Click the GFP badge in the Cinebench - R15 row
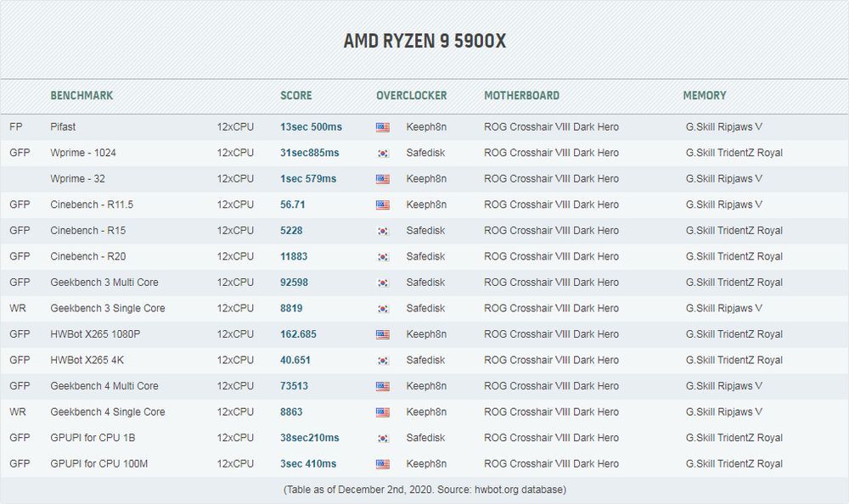Screen dimensions: 849x504 click(x=20, y=231)
